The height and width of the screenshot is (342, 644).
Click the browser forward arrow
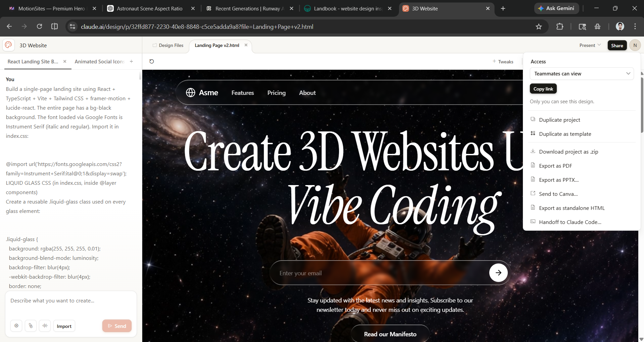[24, 26]
